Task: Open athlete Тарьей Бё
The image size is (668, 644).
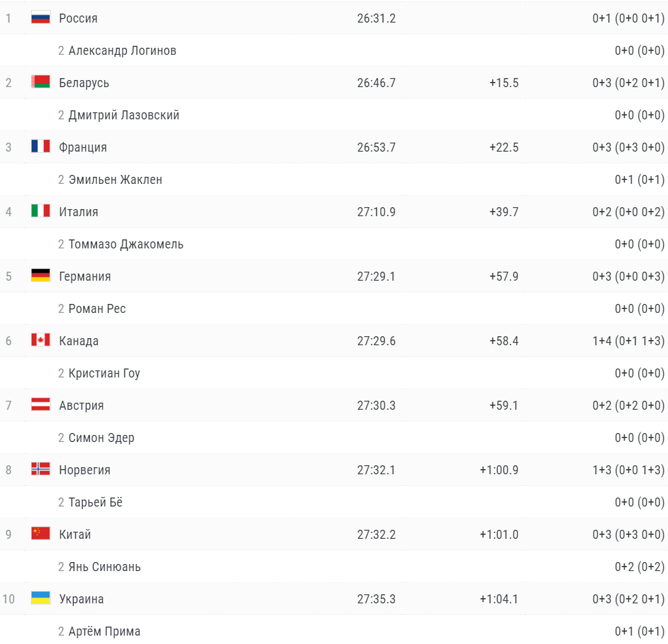Action: (x=96, y=503)
